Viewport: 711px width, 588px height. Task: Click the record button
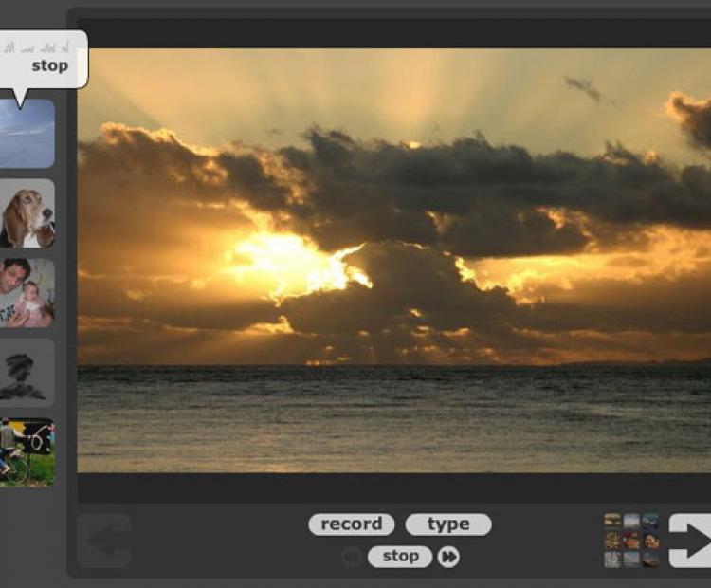pos(351,524)
